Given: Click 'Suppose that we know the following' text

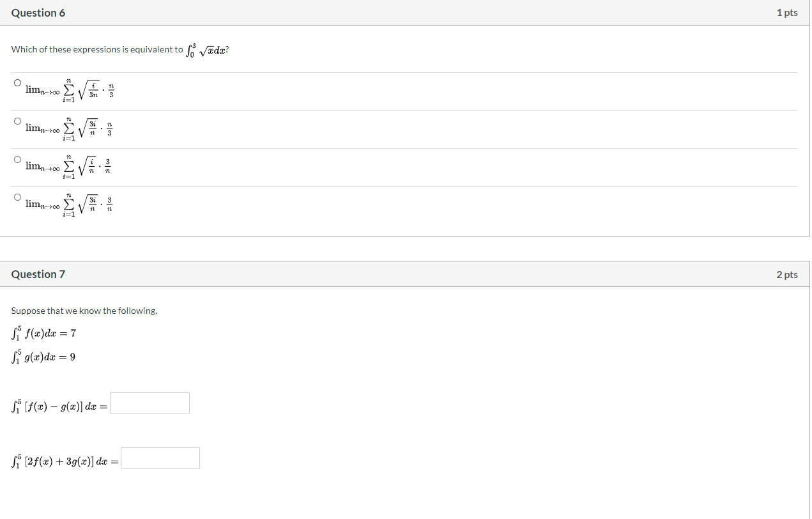Looking at the screenshot, I should 84,311.
